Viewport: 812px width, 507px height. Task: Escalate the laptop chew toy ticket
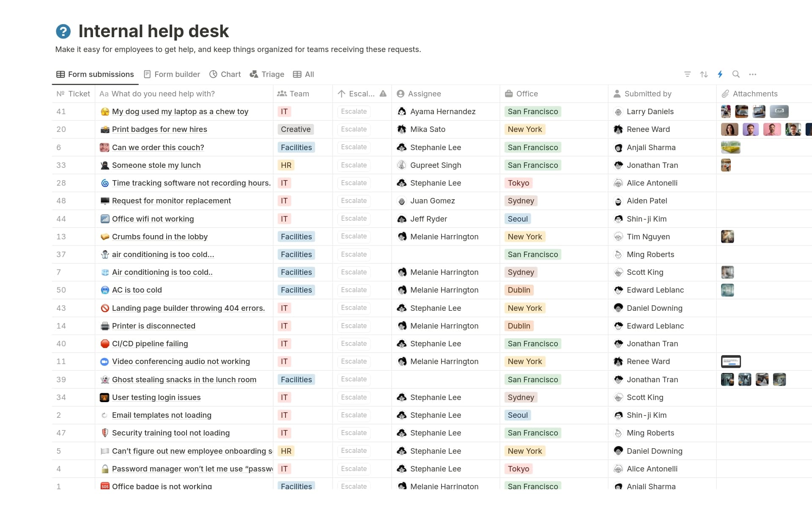point(354,111)
